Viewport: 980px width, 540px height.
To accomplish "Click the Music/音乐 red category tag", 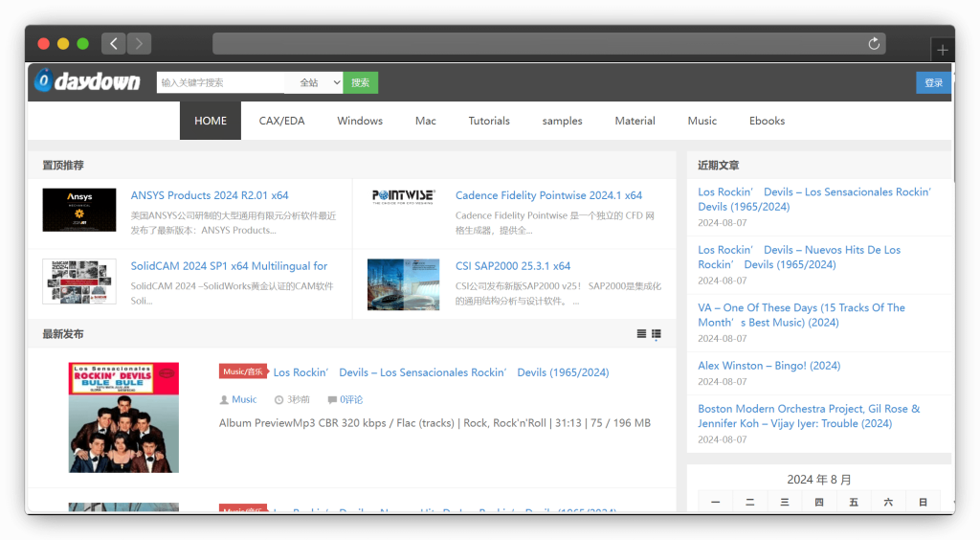I will tap(242, 371).
